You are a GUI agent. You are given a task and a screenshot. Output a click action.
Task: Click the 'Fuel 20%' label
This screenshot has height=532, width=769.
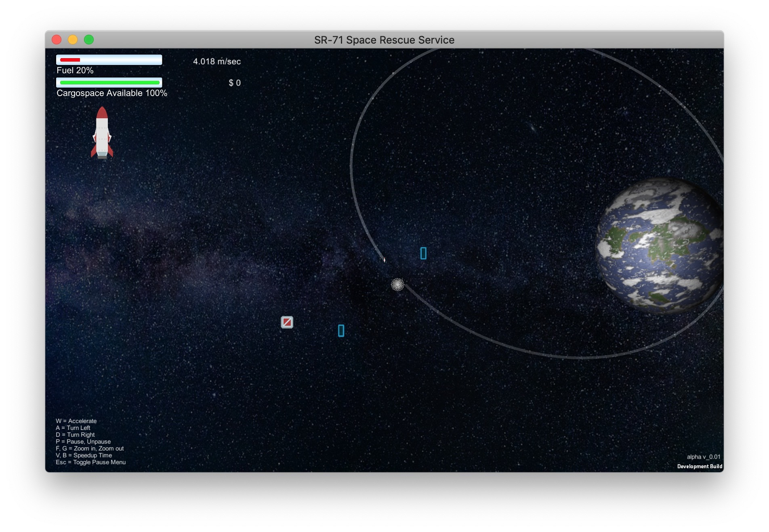coord(75,70)
